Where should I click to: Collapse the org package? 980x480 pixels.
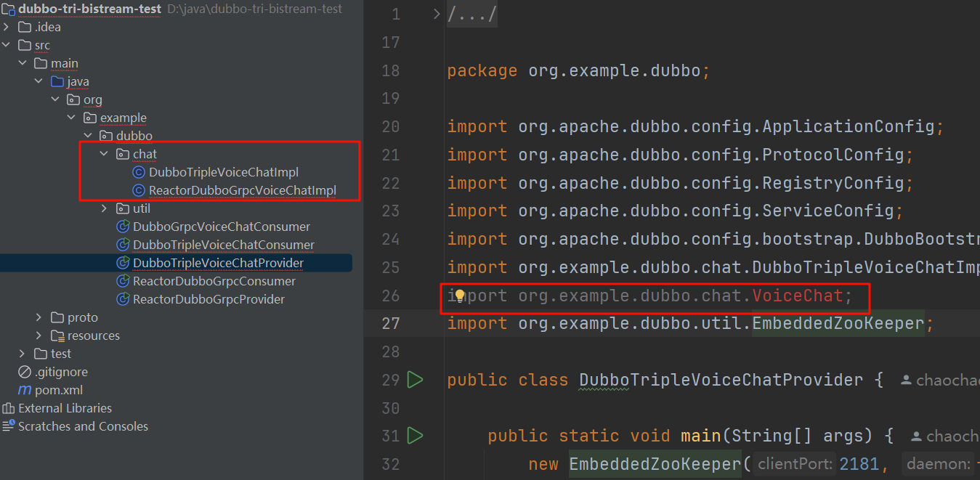click(55, 100)
